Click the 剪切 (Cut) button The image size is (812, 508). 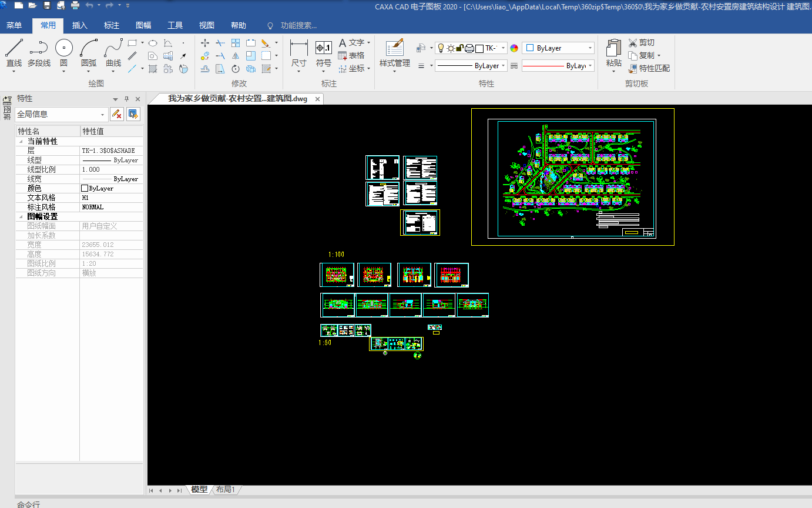click(641, 42)
